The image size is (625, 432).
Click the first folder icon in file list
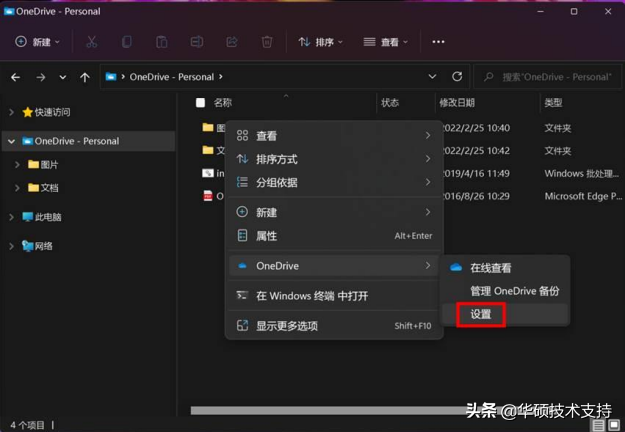(x=208, y=128)
